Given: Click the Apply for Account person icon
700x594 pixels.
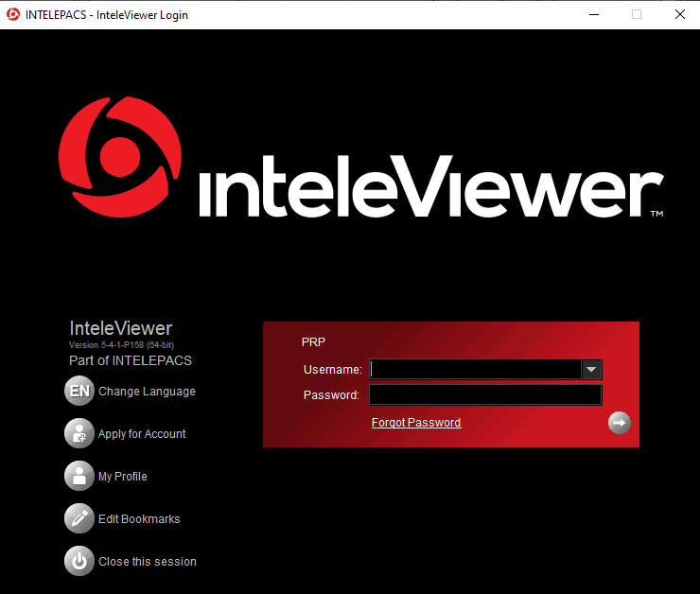Looking at the screenshot, I should click(79, 433).
